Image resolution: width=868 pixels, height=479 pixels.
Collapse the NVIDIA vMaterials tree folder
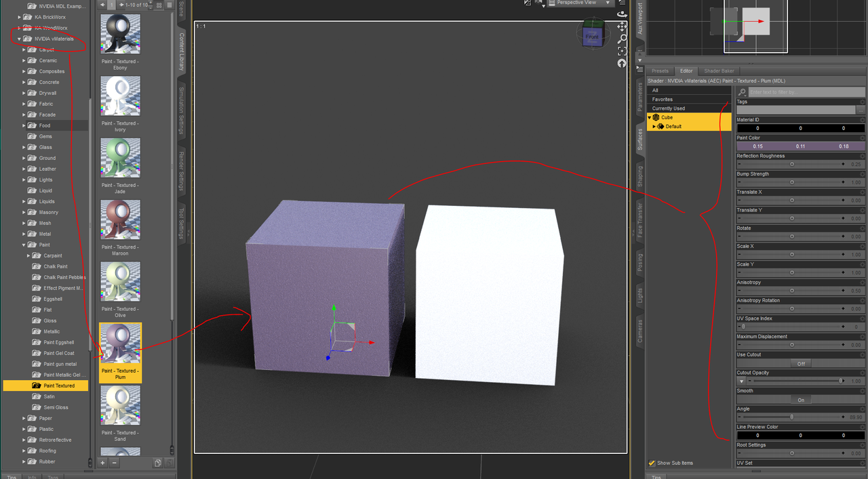coord(20,39)
